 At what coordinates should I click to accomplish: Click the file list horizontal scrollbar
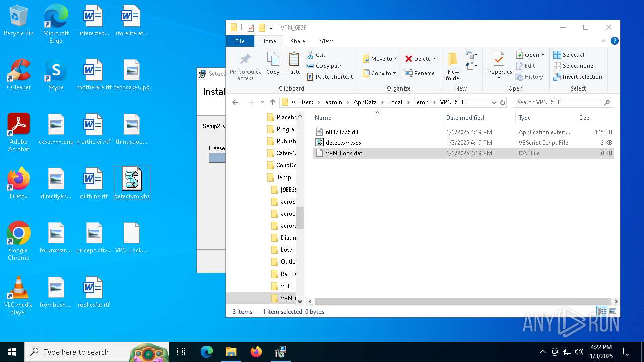pyautogui.click(x=463, y=301)
